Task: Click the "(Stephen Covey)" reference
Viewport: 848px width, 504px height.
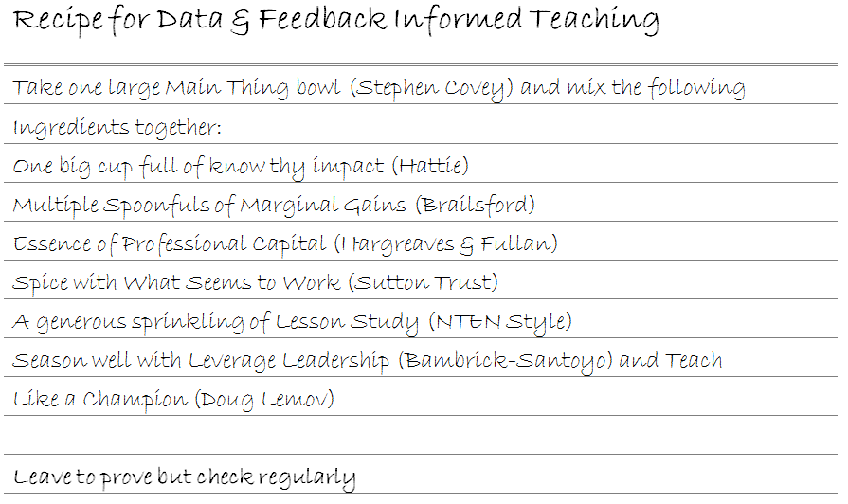Action: [x=432, y=89]
